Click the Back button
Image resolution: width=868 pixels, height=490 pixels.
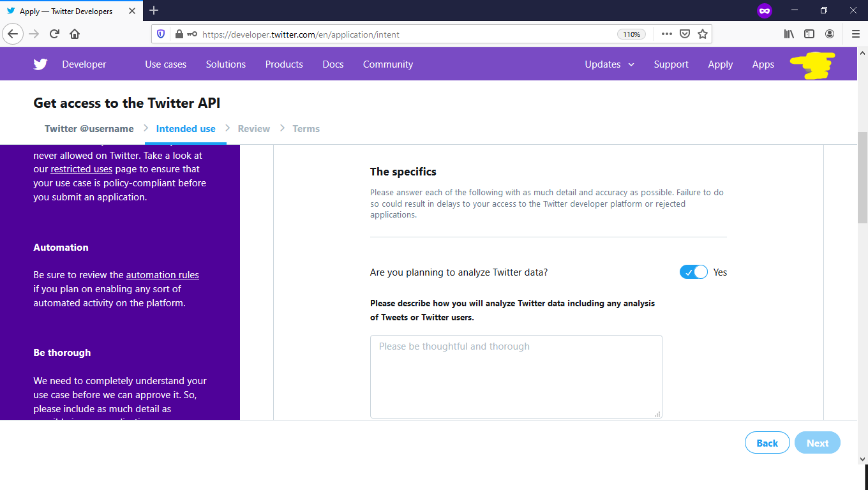(767, 443)
